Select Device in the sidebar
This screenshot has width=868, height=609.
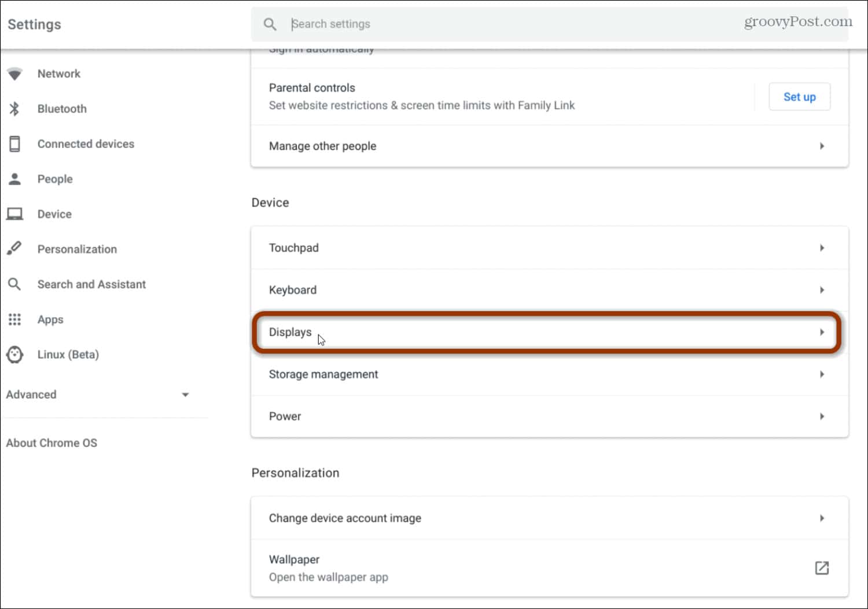pyautogui.click(x=54, y=214)
